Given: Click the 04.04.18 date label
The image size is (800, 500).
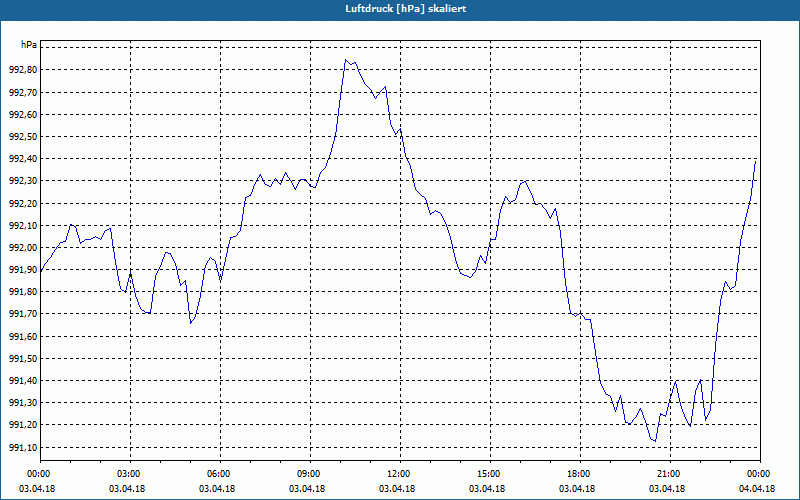Looking at the screenshot, I should [x=757, y=489].
